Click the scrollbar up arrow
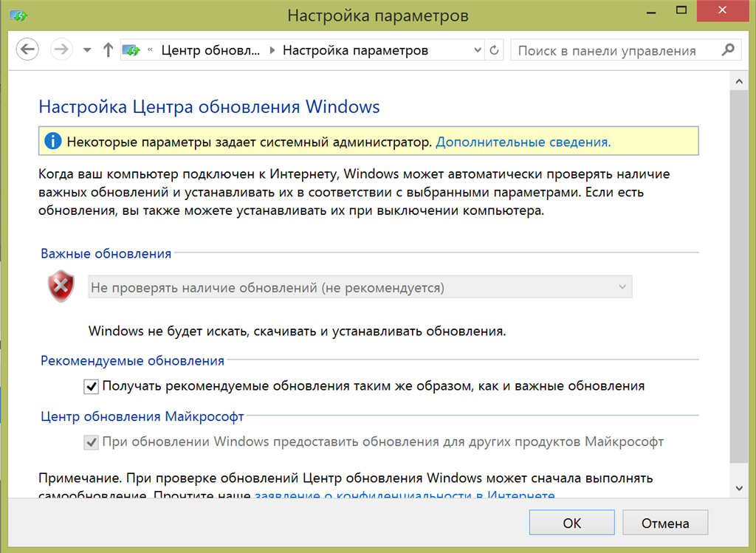Image resolution: width=756 pixels, height=553 pixels. click(x=738, y=81)
